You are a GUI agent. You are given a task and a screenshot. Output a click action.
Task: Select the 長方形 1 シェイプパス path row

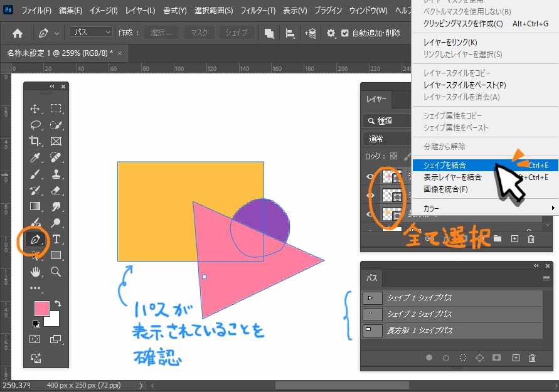pyautogui.click(x=452, y=330)
